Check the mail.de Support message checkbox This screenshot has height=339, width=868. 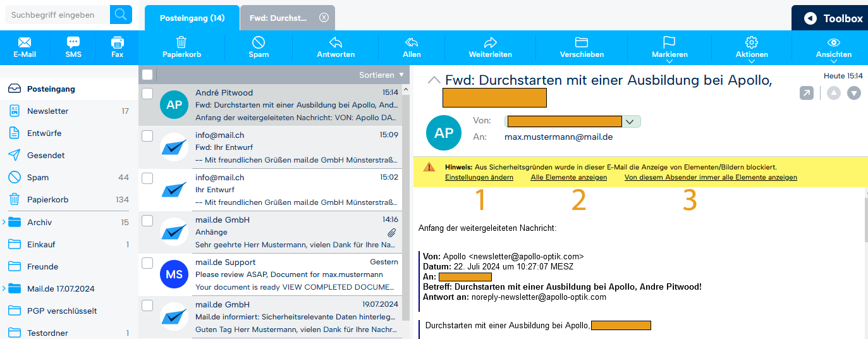pos(147,263)
